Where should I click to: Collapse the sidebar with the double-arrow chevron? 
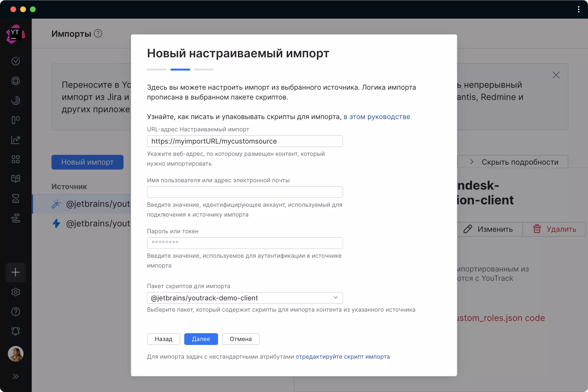click(16, 376)
